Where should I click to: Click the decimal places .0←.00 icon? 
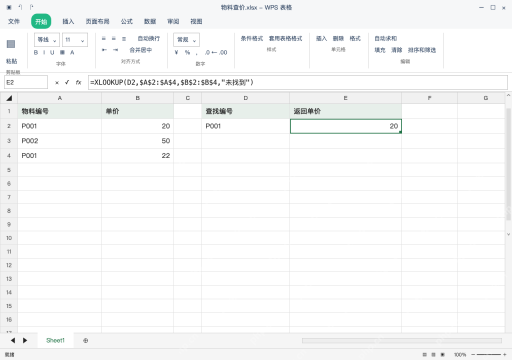[216, 52]
